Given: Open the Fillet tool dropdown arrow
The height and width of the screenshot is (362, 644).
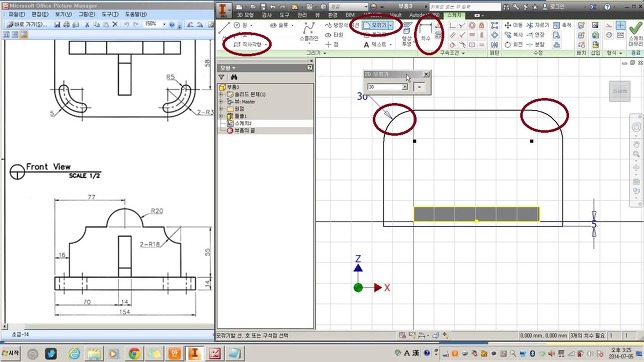Looking at the screenshot, I should click(391, 25).
